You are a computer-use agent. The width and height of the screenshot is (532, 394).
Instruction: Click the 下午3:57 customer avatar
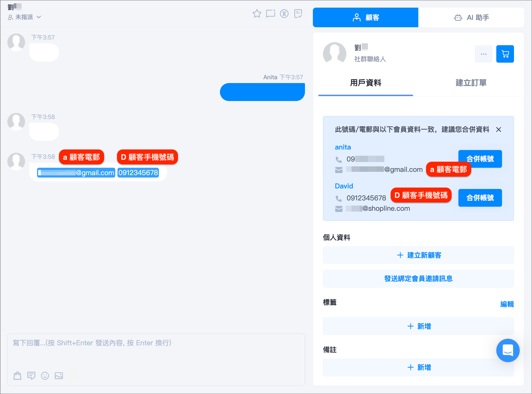(16, 42)
